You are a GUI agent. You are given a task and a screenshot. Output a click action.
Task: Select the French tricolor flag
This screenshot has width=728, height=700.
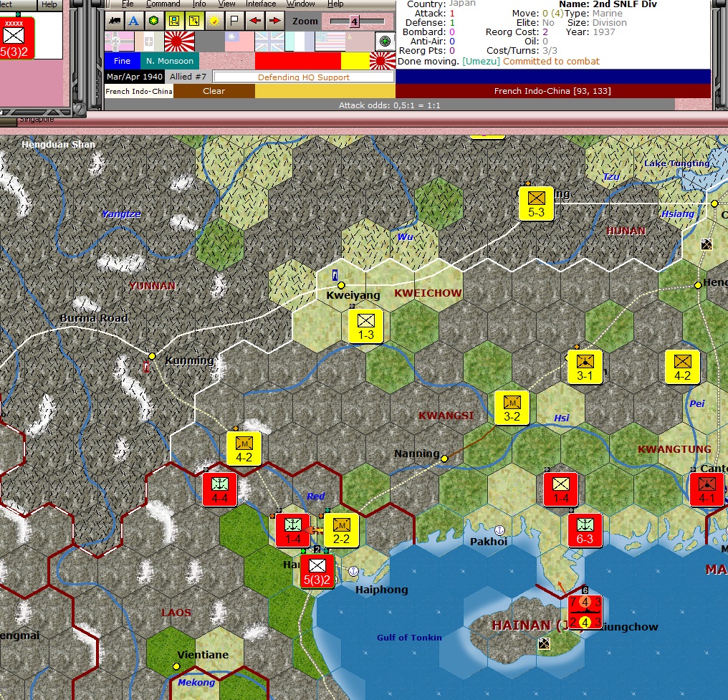pos(300,42)
